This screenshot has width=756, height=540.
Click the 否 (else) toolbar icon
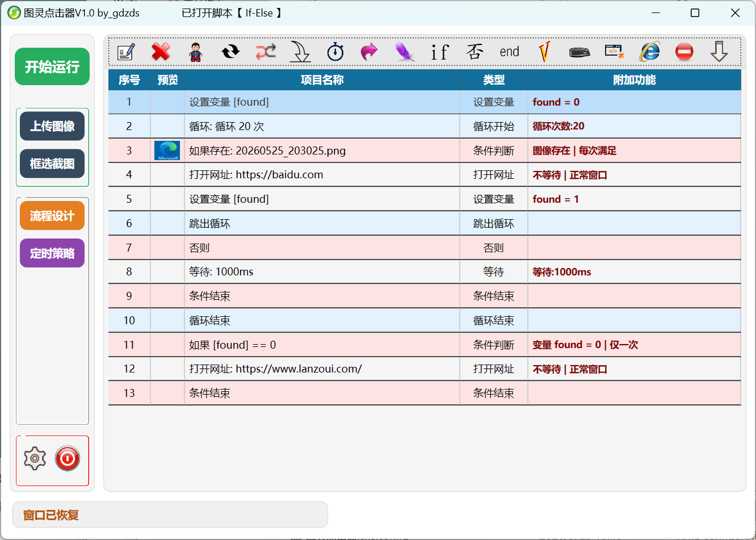[474, 52]
